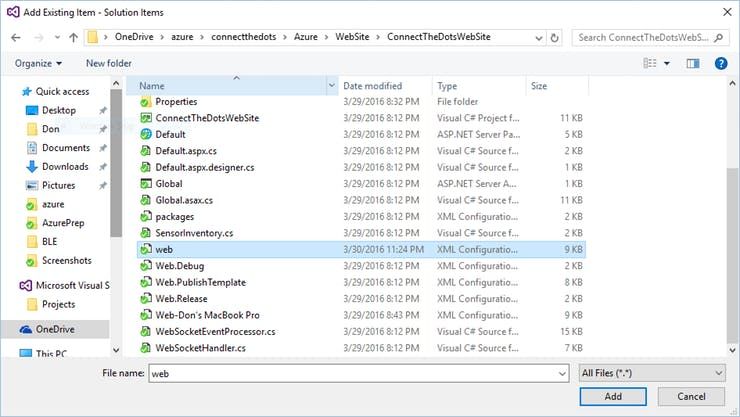
Task: Open Documents in the navigation pane
Action: (x=66, y=148)
